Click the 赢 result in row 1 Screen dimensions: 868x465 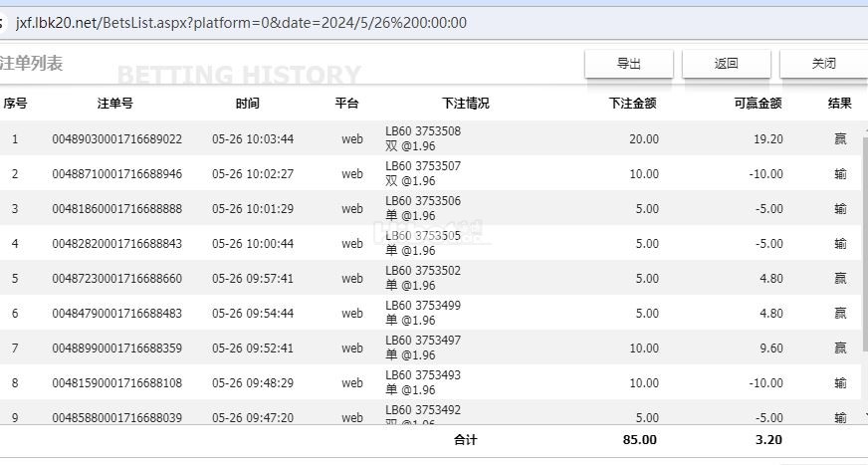click(x=840, y=139)
